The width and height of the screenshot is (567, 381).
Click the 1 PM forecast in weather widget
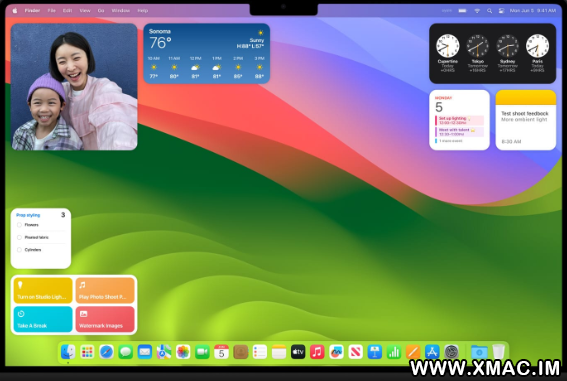point(217,68)
